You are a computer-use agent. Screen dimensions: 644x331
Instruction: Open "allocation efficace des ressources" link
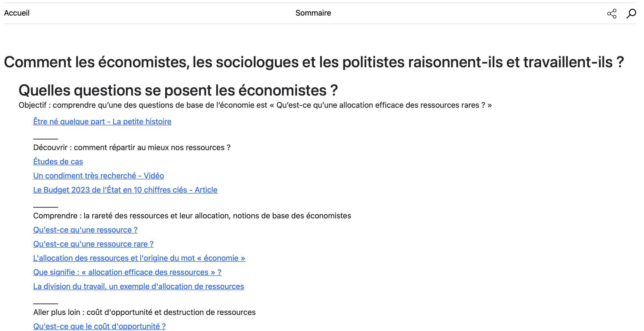(x=127, y=272)
